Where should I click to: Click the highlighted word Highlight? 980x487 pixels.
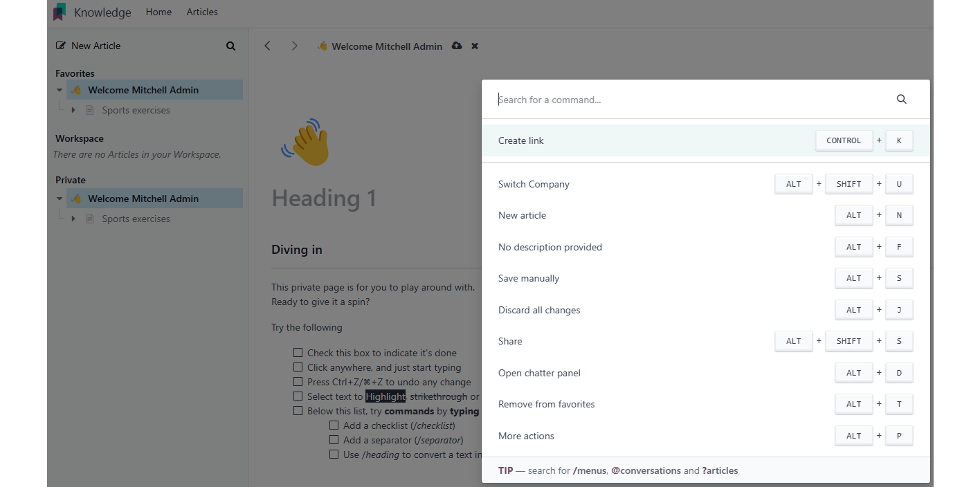click(x=385, y=396)
